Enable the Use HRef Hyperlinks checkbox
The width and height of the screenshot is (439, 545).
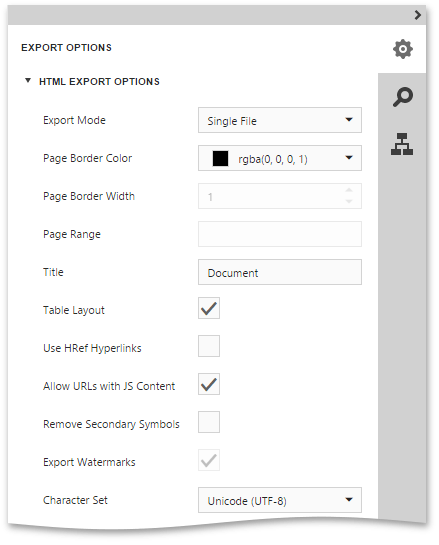pyautogui.click(x=209, y=346)
